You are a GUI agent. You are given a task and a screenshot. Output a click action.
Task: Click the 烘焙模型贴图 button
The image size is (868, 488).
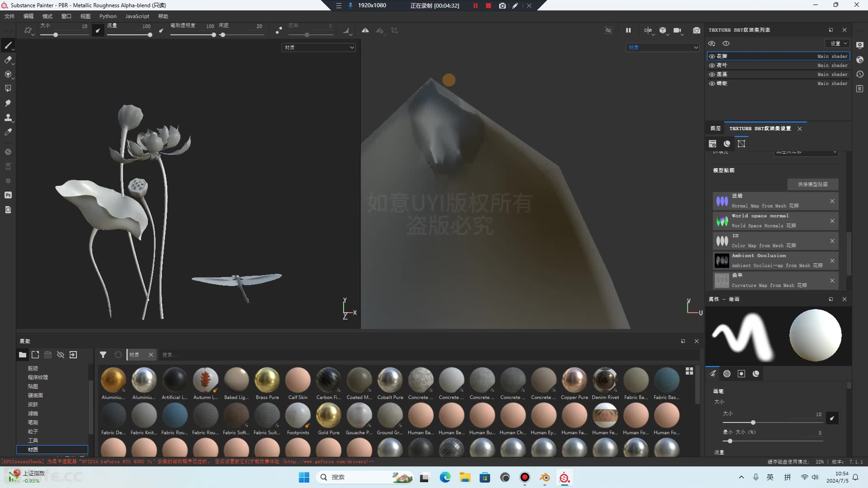(x=813, y=184)
